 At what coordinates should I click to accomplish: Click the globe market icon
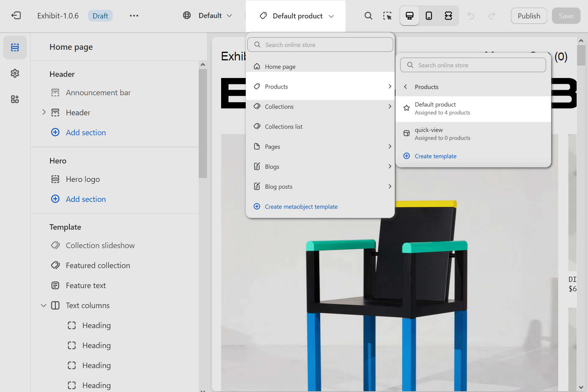[187, 16]
